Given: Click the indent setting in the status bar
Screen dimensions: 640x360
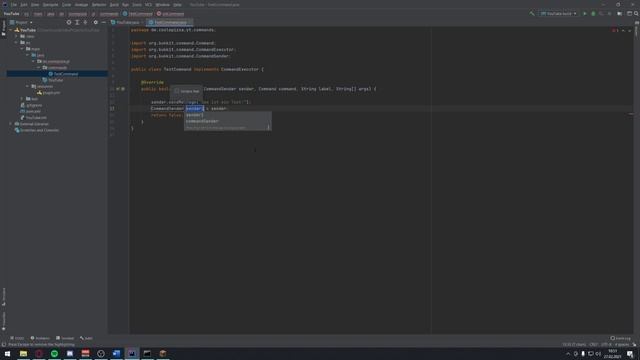Looking at the screenshot, I should [x=622, y=344].
